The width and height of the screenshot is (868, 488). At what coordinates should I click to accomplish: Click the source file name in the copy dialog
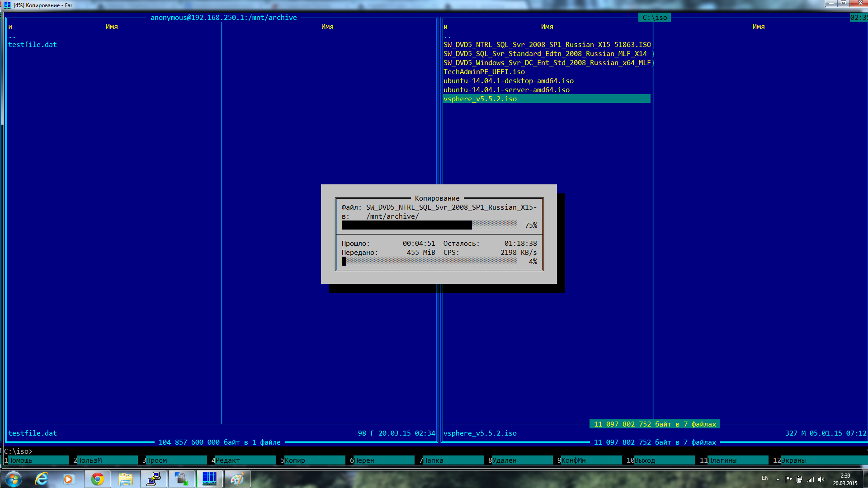(x=451, y=207)
